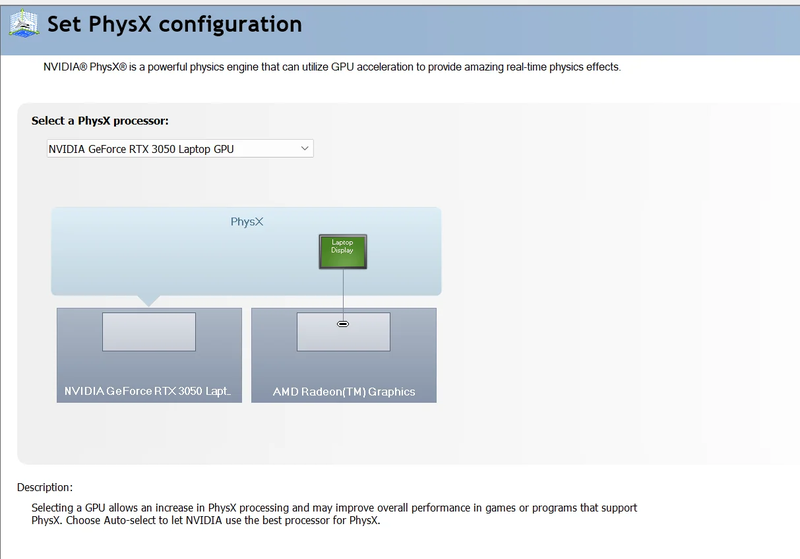Viewport: 800px width, 559px height.
Task: Click 'AMD Radeon(TM) Graphics' card label
Action: 344,392
